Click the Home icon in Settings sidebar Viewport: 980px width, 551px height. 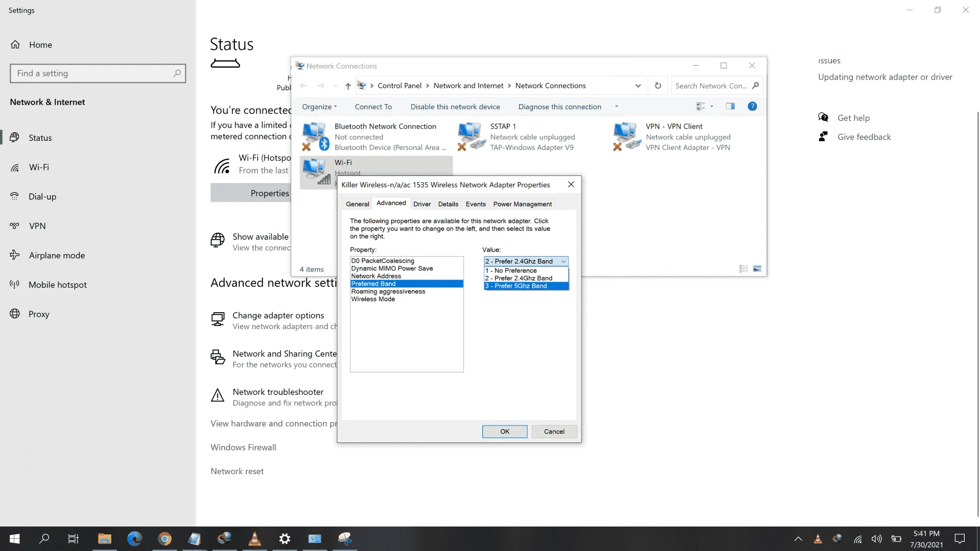[x=15, y=44]
